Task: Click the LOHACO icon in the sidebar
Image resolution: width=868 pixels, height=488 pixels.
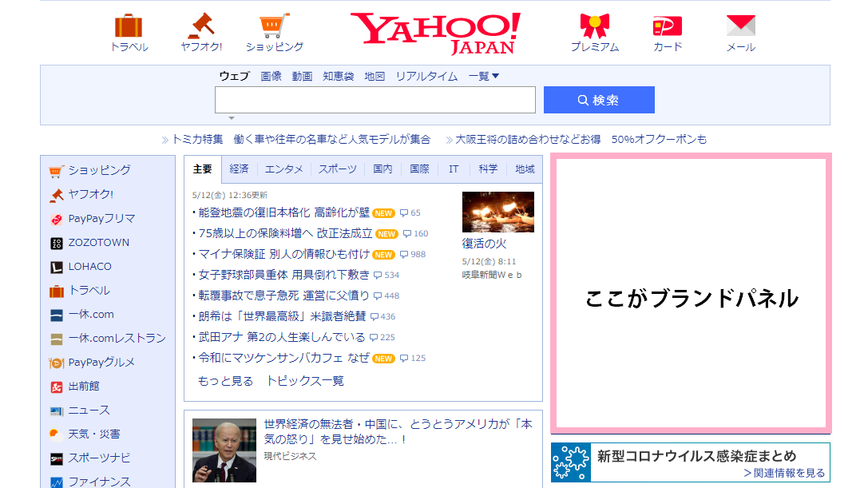Action: click(57, 268)
